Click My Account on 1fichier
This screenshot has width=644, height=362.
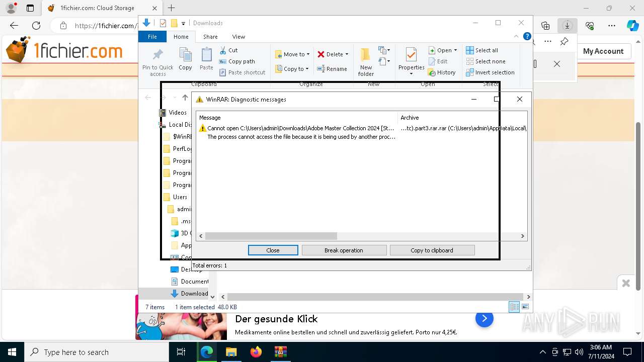pyautogui.click(x=603, y=51)
